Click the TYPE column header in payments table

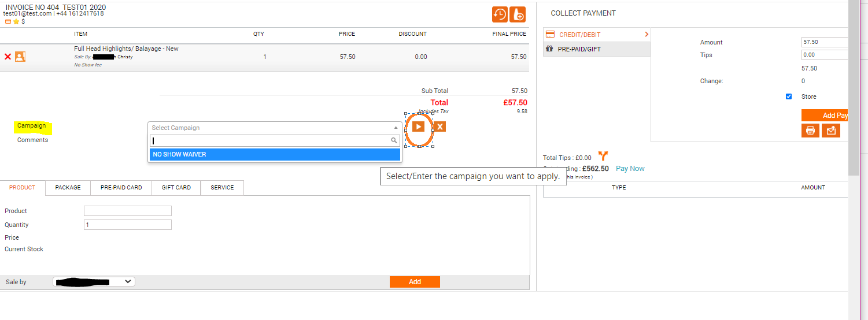pyautogui.click(x=619, y=188)
